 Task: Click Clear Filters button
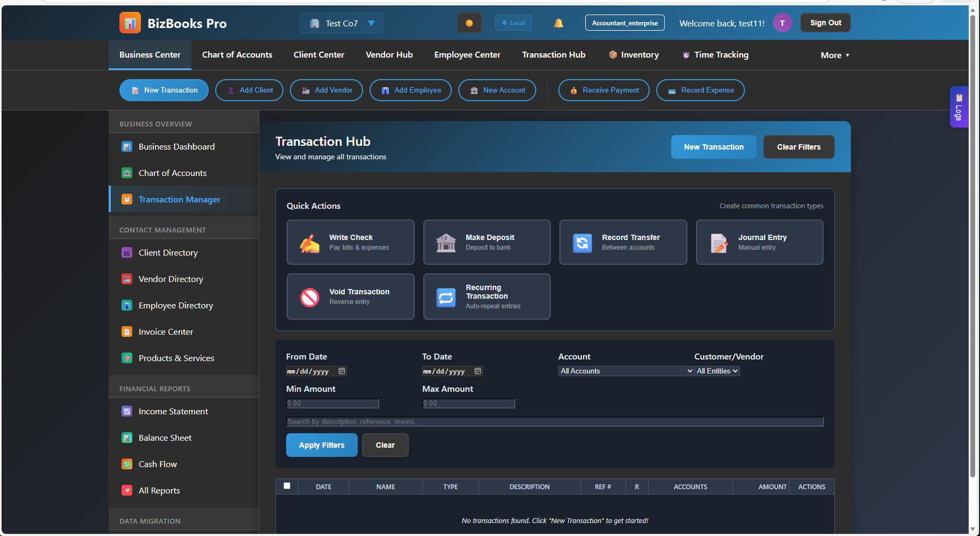coord(799,147)
